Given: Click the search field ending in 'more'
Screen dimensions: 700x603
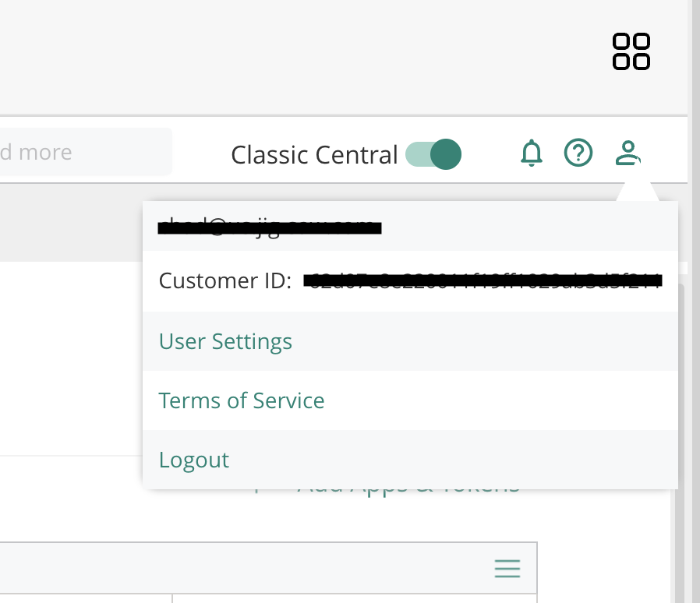Looking at the screenshot, I should point(86,152).
